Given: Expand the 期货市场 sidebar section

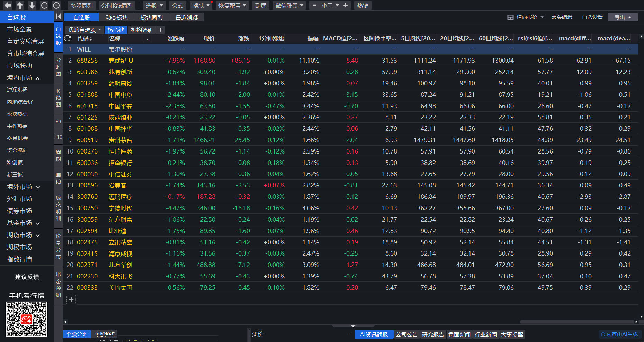Looking at the screenshot, I should (38, 235).
